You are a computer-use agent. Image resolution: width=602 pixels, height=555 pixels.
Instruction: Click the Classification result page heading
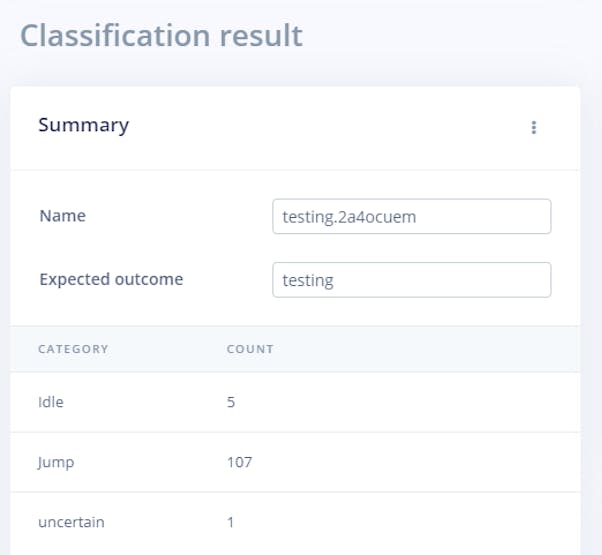click(x=161, y=35)
